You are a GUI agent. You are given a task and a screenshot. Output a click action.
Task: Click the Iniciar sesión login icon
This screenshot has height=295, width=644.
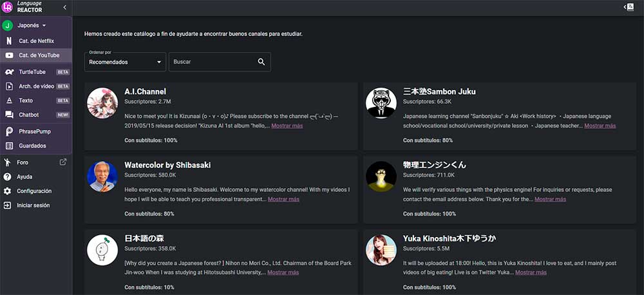click(7, 205)
